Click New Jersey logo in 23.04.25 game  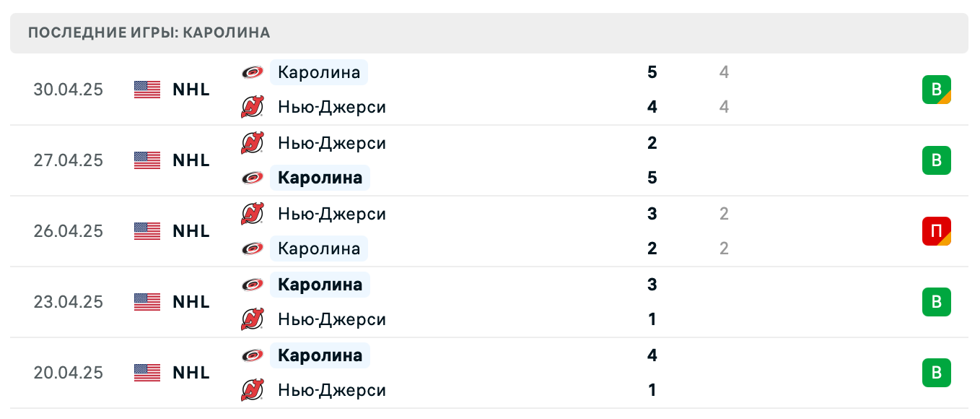[x=253, y=319]
